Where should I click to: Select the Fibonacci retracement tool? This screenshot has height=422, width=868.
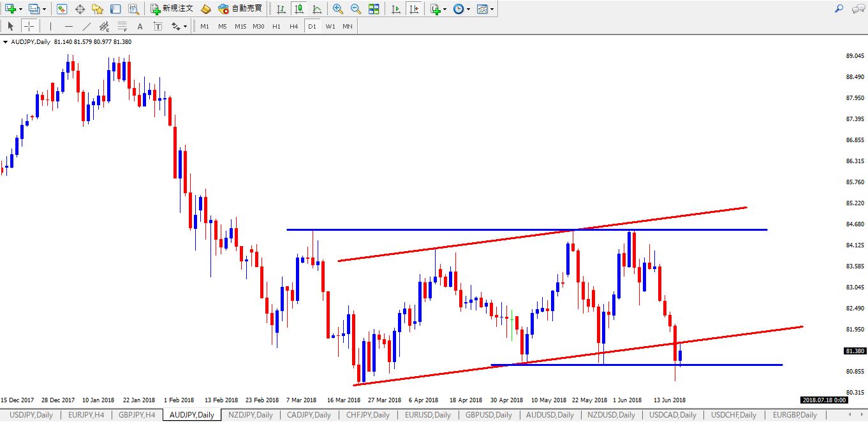[122, 26]
